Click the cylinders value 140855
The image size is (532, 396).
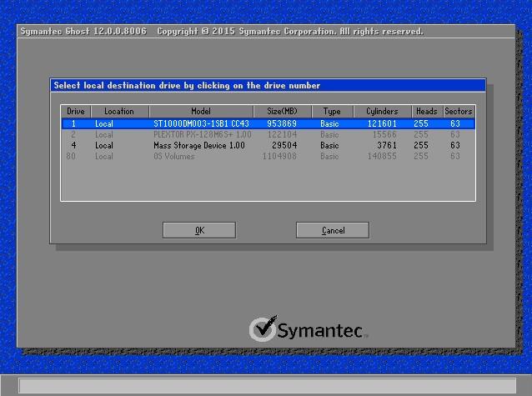(382, 157)
